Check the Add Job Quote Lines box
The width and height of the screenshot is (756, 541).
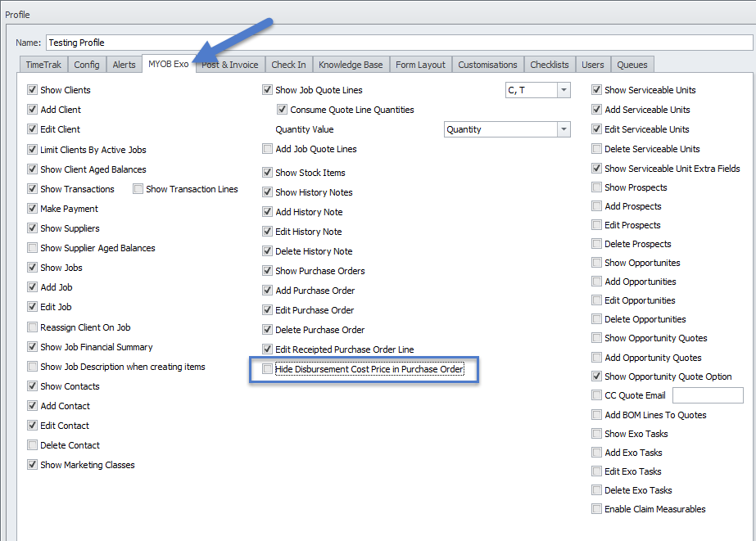268,149
